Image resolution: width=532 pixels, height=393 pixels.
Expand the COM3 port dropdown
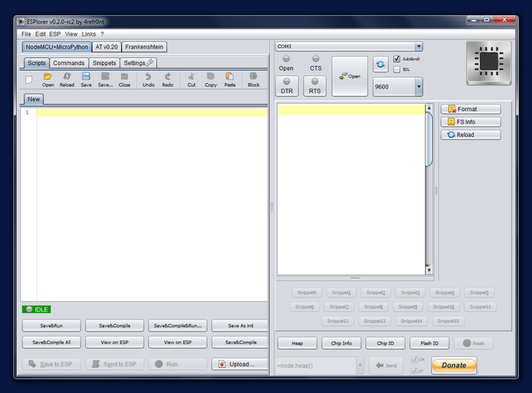419,47
